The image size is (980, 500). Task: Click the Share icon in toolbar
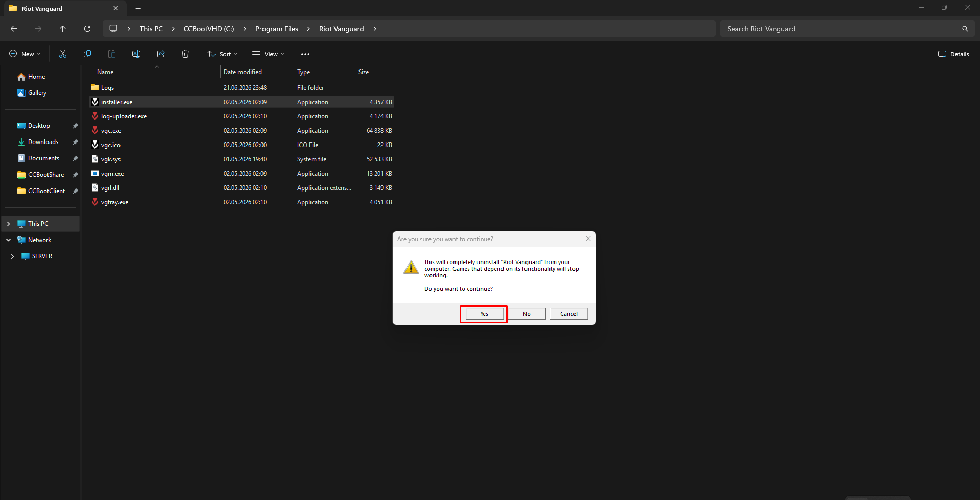click(161, 54)
